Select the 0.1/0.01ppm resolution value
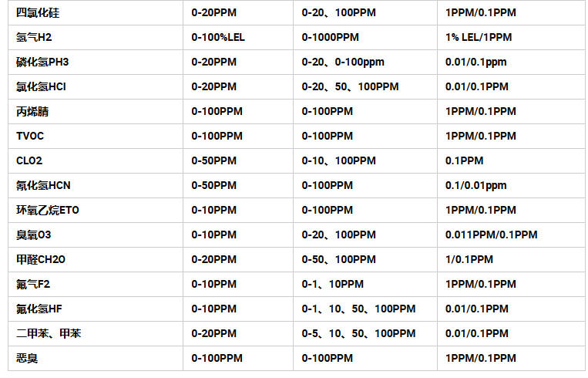588x378 pixels. (x=475, y=185)
